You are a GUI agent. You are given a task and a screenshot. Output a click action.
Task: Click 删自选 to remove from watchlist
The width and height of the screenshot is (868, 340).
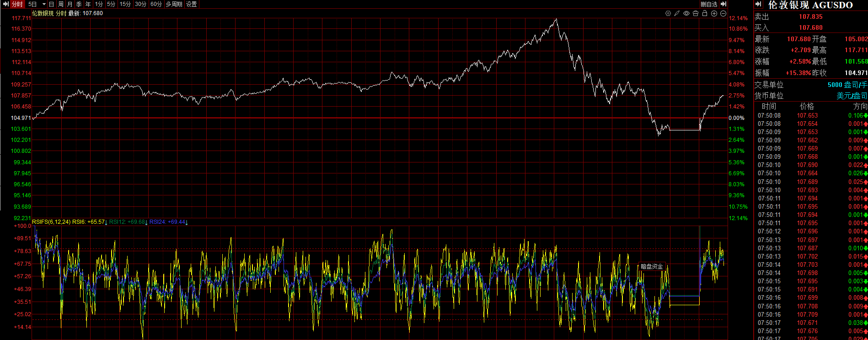(709, 4)
